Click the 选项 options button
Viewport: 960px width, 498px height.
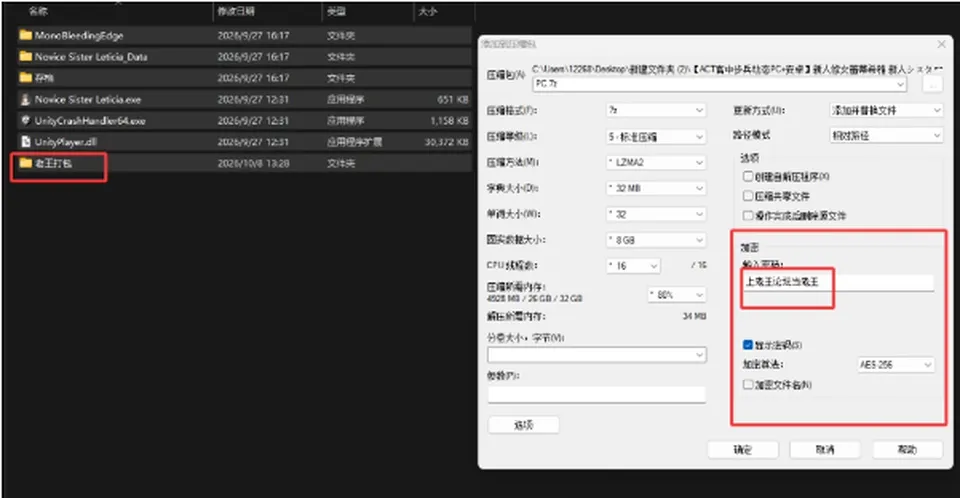point(523,425)
